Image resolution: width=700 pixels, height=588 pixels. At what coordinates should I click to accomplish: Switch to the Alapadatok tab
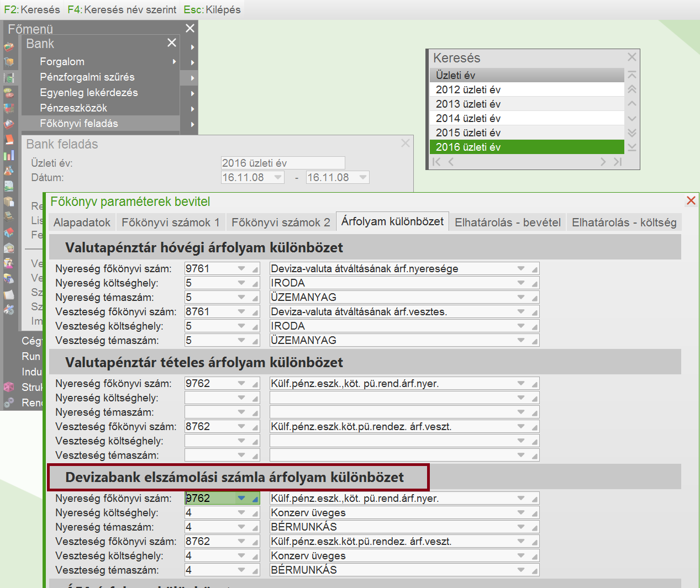coord(82,223)
